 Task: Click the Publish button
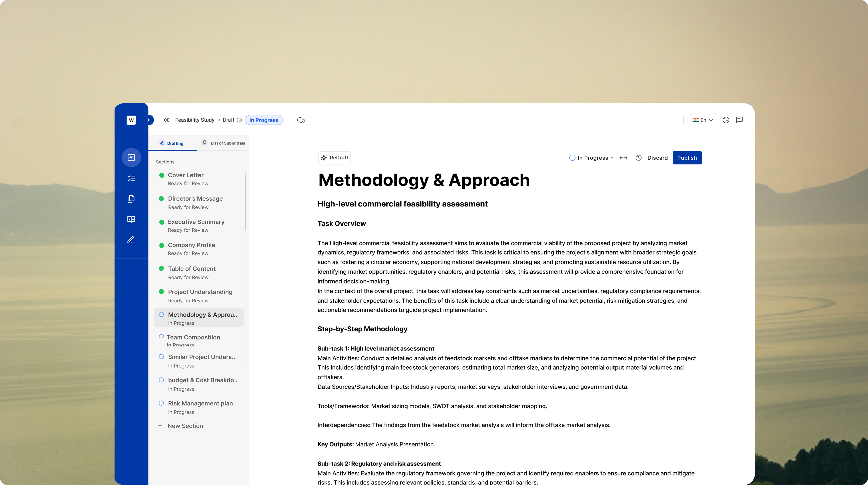click(687, 158)
